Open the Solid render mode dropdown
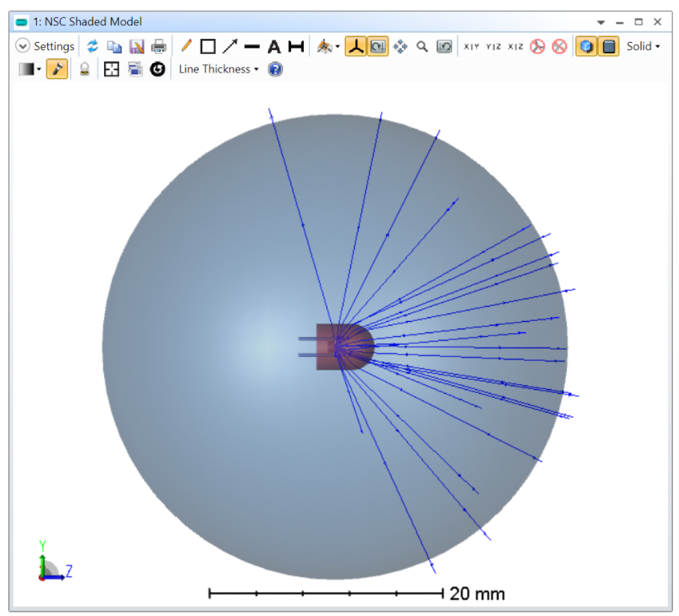 coord(643,46)
